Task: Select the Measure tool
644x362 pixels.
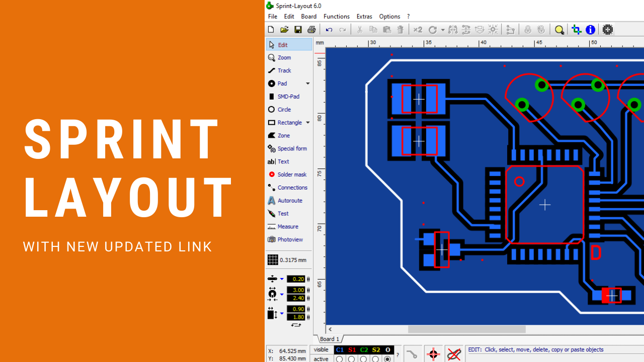Action: tap(289, 227)
